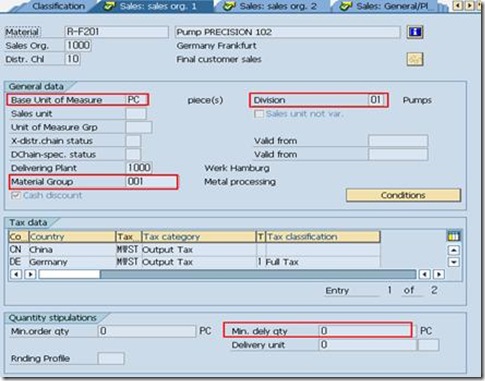The width and height of the screenshot is (485, 381).
Task: Click the Division field 01
Action: click(x=377, y=100)
